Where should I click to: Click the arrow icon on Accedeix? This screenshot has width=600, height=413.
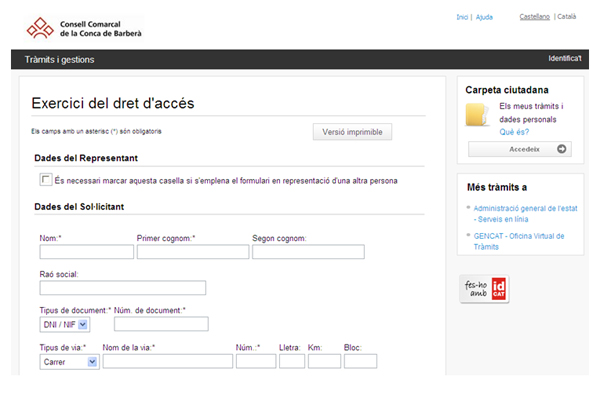coord(562,149)
